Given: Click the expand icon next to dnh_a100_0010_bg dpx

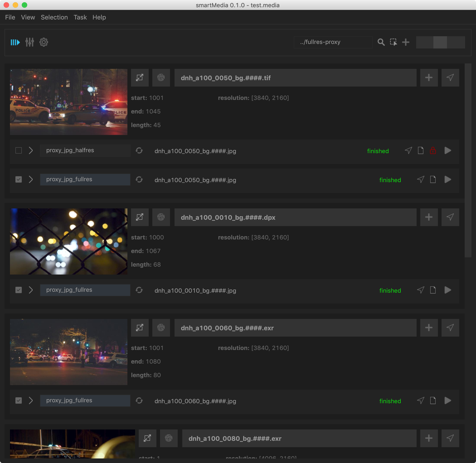Looking at the screenshot, I should coord(140,217).
